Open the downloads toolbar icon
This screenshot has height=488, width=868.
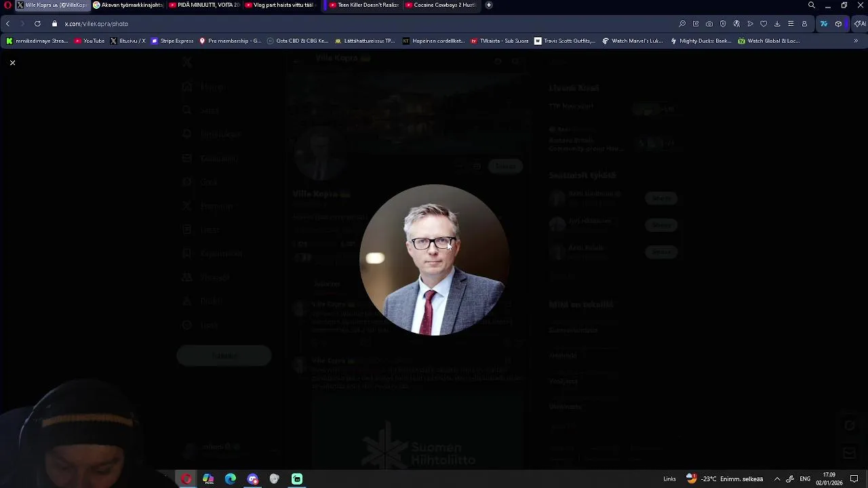(777, 24)
